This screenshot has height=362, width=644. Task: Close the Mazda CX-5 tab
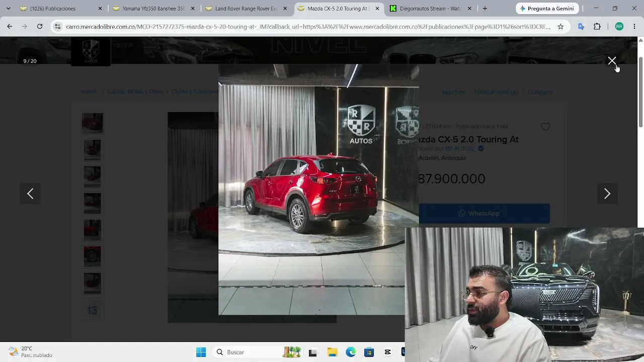click(377, 9)
